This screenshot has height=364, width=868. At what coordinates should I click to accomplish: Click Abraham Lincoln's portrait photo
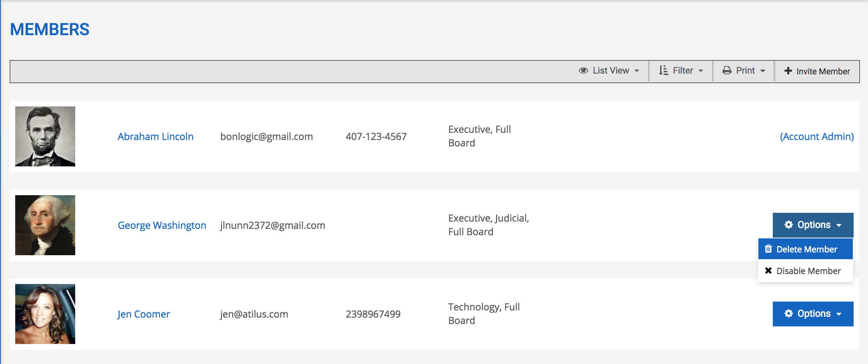click(45, 136)
